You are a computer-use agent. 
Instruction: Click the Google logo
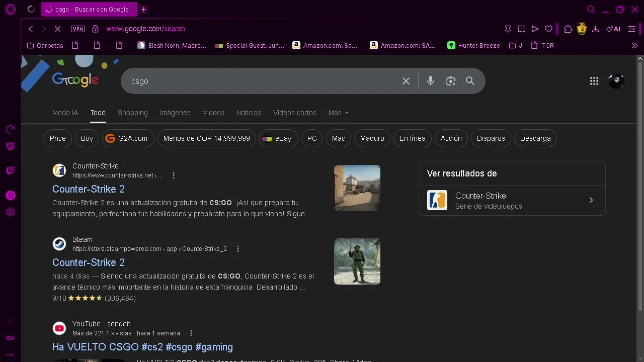coord(75,79)
